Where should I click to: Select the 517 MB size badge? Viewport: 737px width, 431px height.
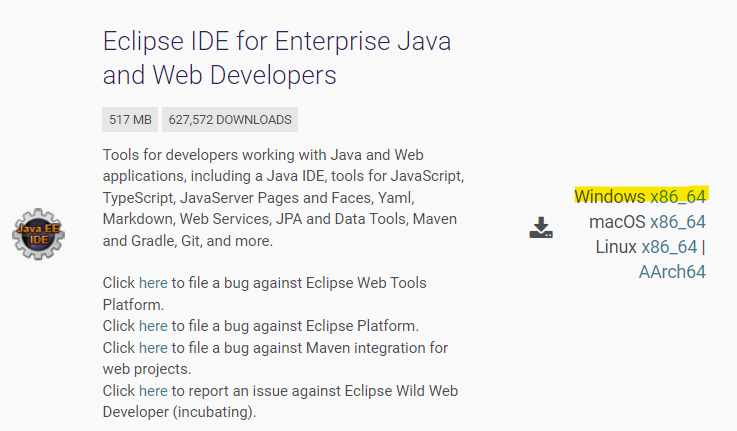coord(130,119)
